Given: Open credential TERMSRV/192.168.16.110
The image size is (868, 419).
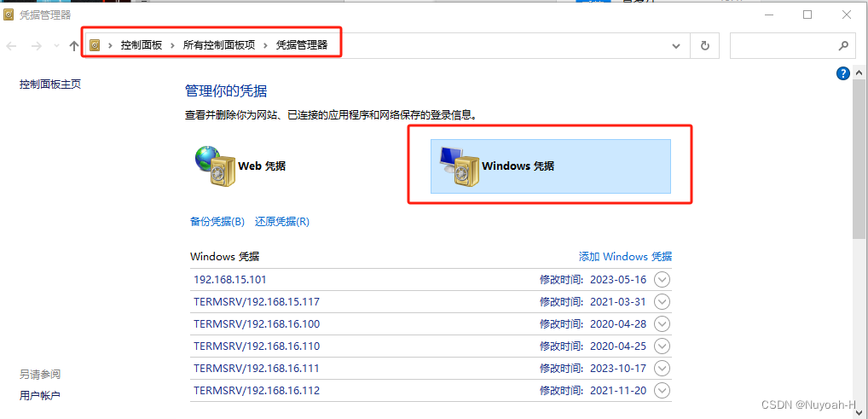Looking at the screenshot, I should coord(257,346).
